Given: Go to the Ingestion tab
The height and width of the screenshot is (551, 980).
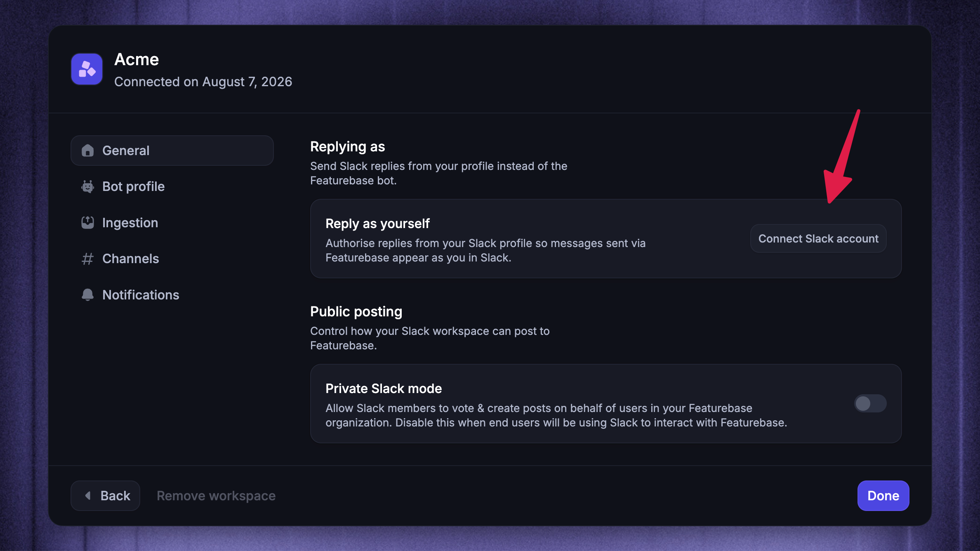Looking at the screenshot, I should coord(172,223).
